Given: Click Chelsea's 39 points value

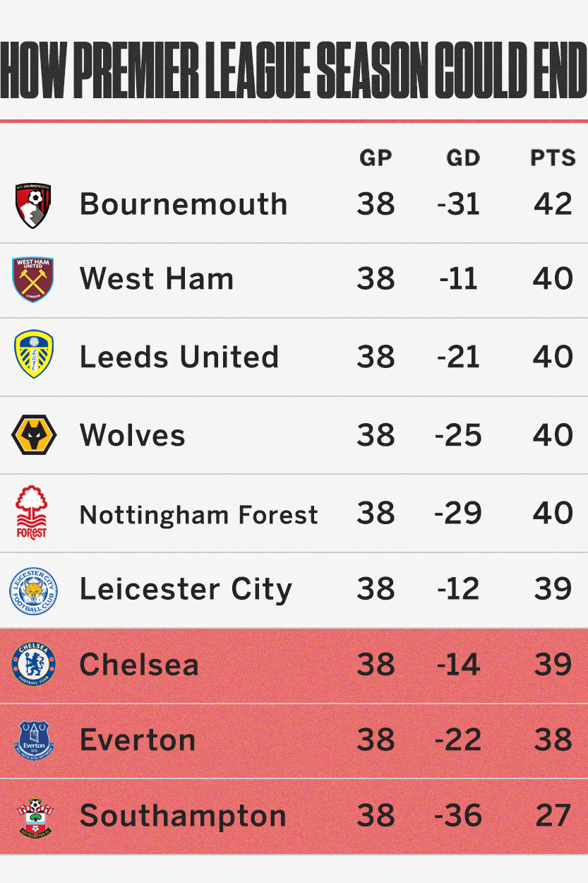Looking at the screenshot, I should 553,665.
